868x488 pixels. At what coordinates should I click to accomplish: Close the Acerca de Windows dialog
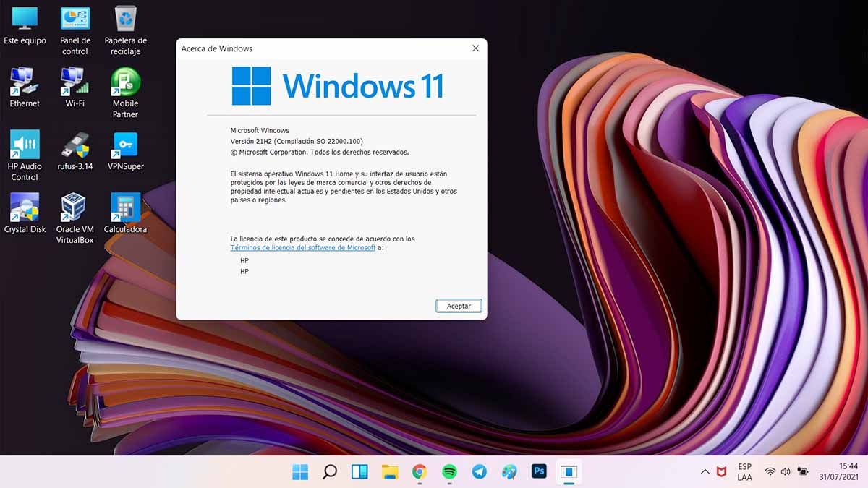point(475,48)
